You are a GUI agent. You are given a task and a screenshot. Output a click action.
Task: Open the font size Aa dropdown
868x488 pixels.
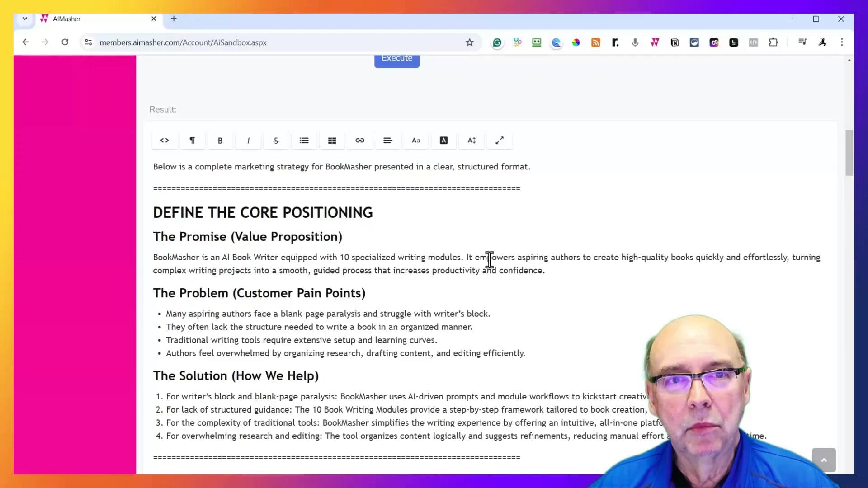tap(415, 141)
